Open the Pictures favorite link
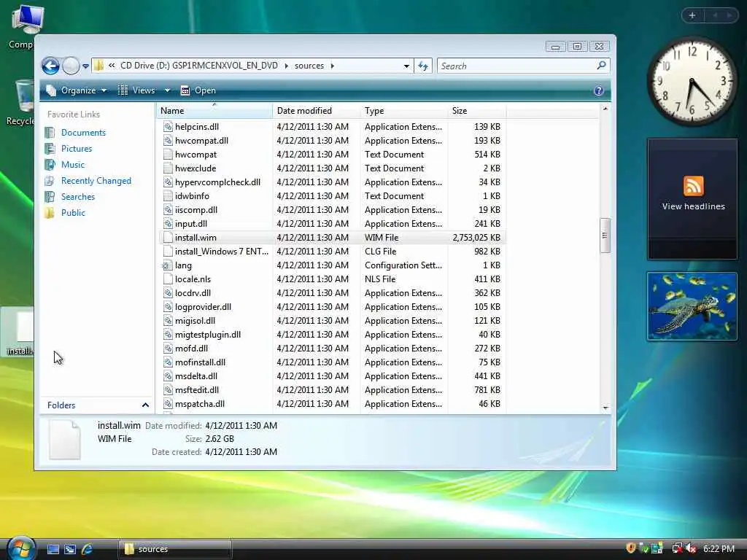Image resolution: width=747 pixels, height=560 pixels. 77,149
